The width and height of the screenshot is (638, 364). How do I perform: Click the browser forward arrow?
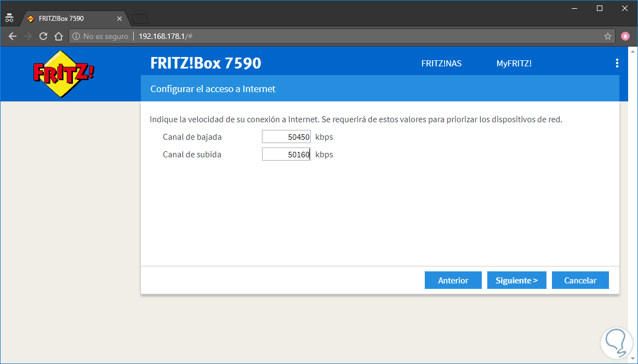tap(28, 36)
